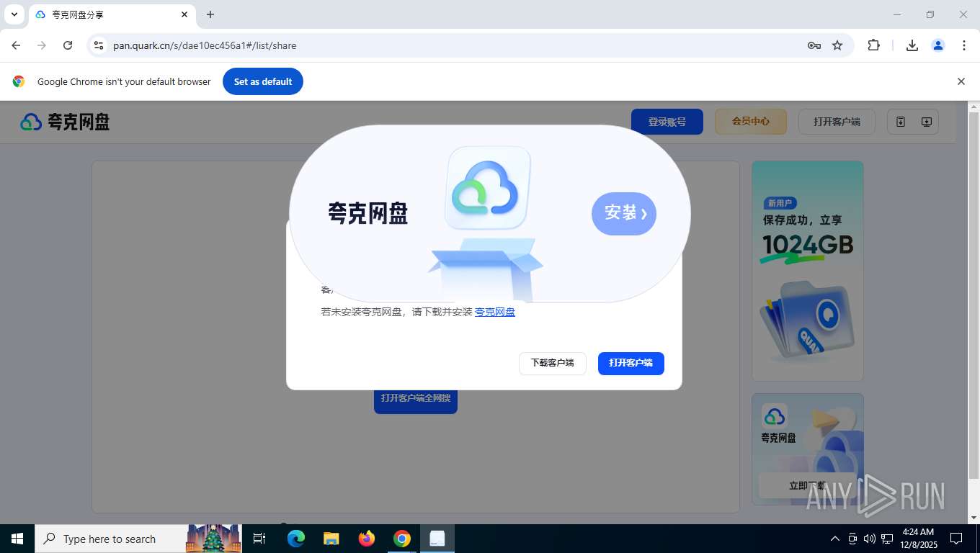
Task: Open the 1024GB new user promo banner
Action: tap(808, 271)
